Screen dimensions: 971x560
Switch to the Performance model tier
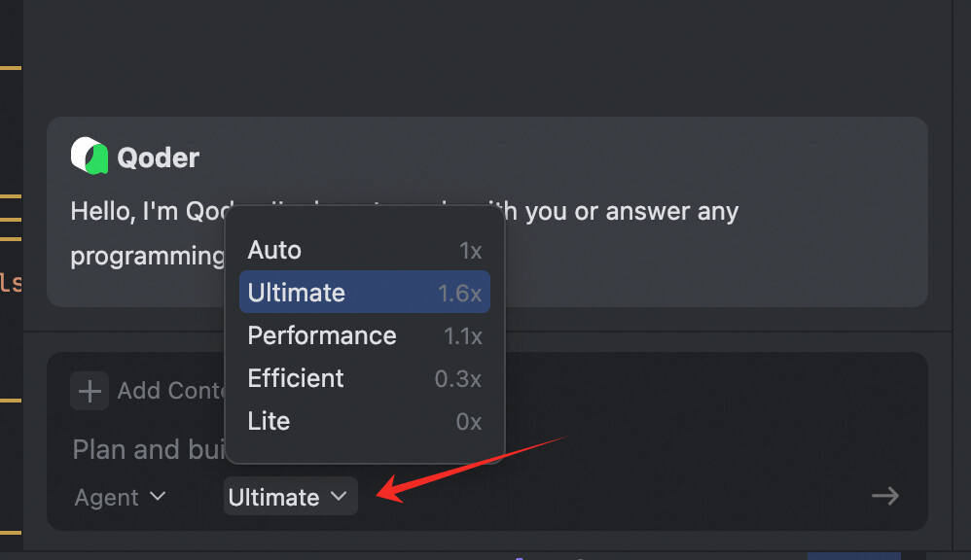point(322,335)
